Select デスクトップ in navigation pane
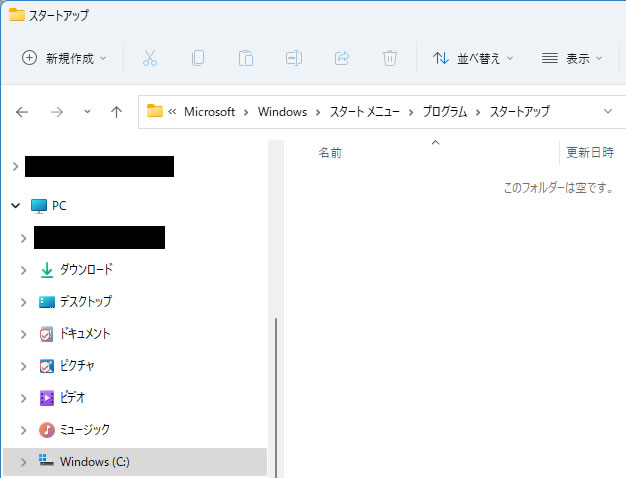Screen dimensions: 626x478 click(85, 301)
